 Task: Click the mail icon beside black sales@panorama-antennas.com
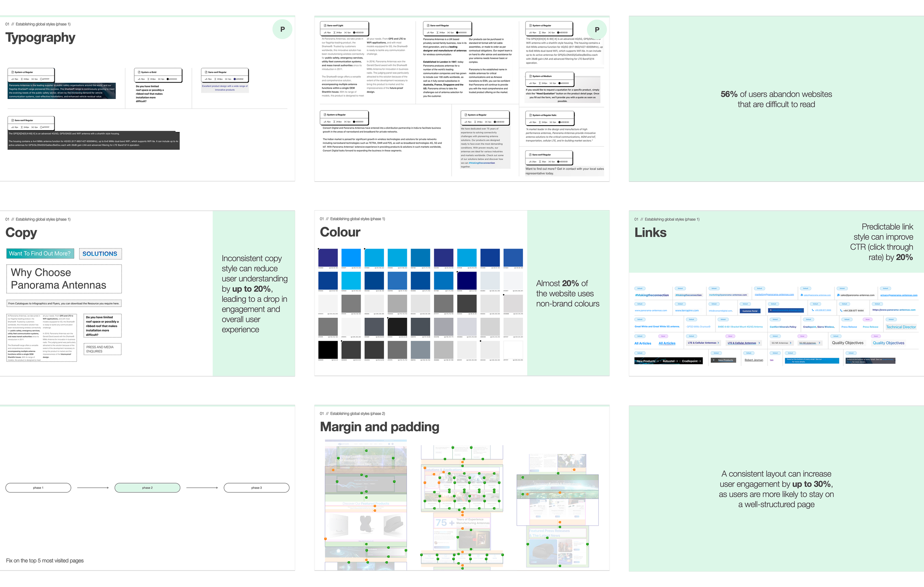coord(838,295)
